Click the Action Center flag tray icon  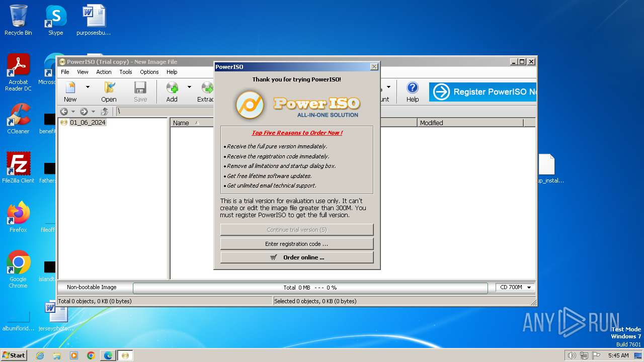pos(596,355)
